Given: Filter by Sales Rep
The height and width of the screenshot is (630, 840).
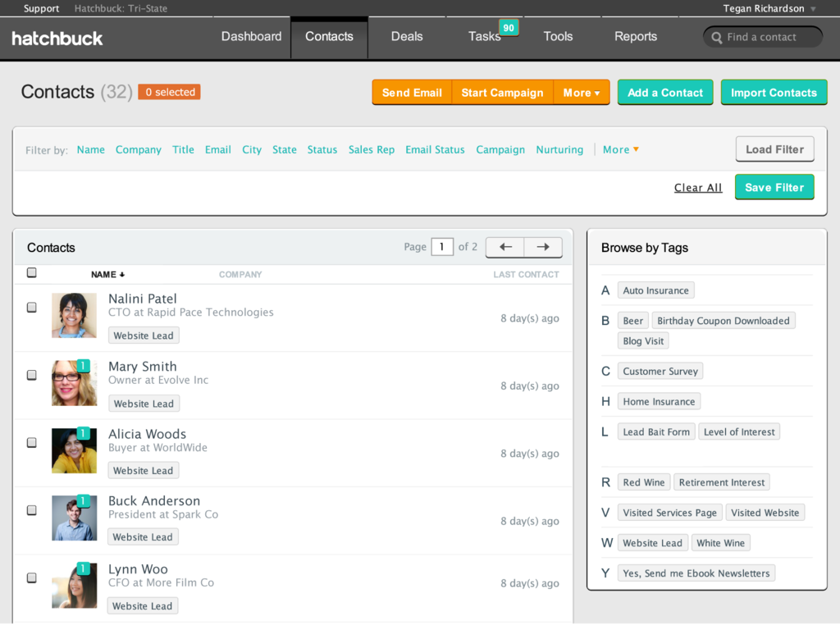Looking at the screenshot, I should tap(372, 150).
